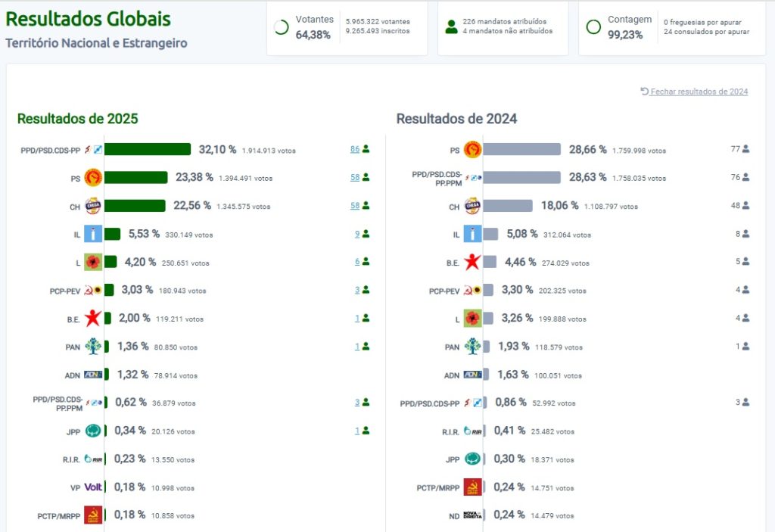Open the 9 mandates link for IL
775x532 pixels.
tap(357, 234)
